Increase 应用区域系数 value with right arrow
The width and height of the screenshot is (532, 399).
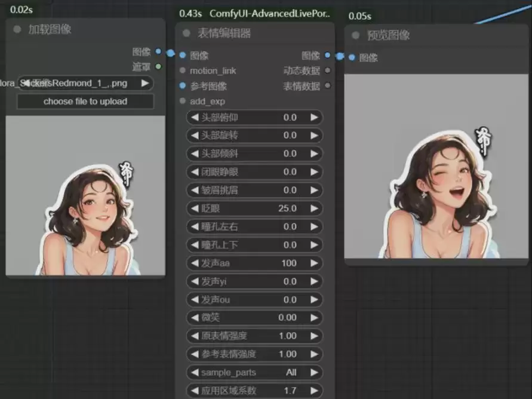314,391
